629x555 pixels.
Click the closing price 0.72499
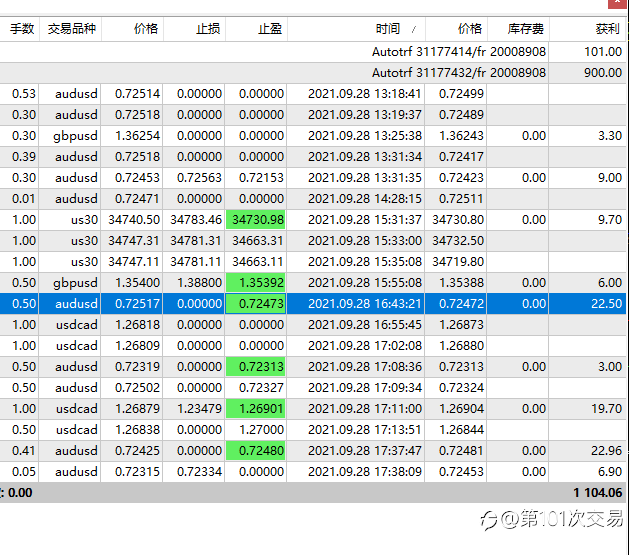461,94
